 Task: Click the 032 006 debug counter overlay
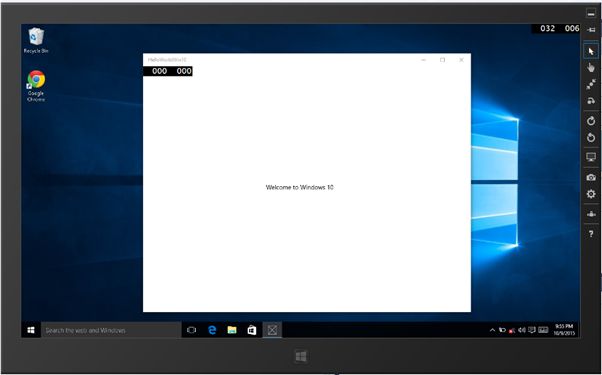(556, 28)
